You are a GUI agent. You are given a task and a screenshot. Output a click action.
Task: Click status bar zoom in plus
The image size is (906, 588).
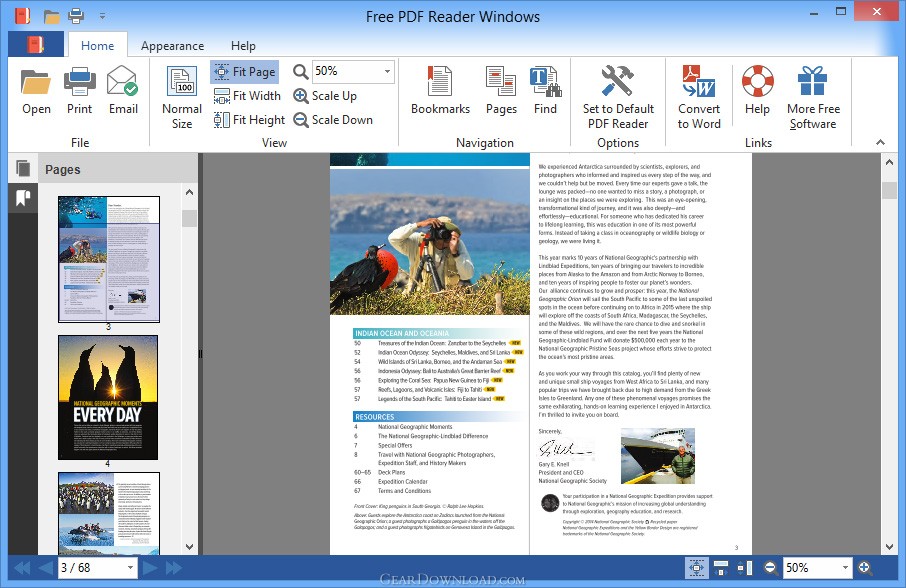pyautogui.click(x=864, y=568)
